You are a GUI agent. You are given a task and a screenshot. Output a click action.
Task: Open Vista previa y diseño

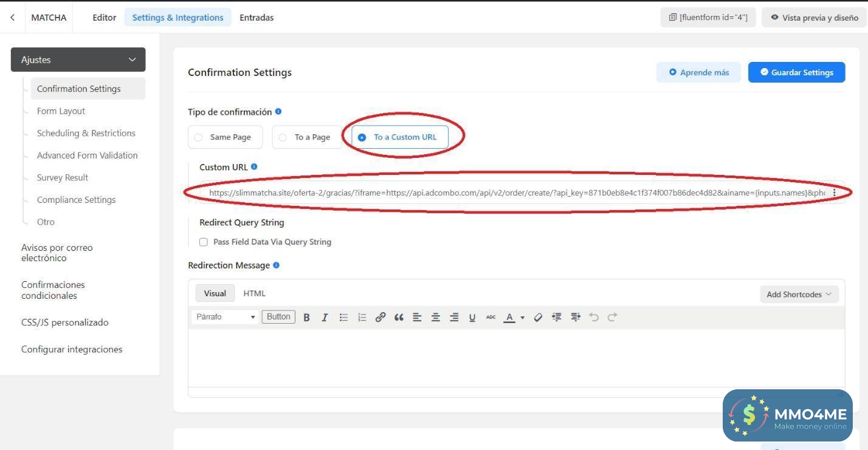tap(814, 18)
